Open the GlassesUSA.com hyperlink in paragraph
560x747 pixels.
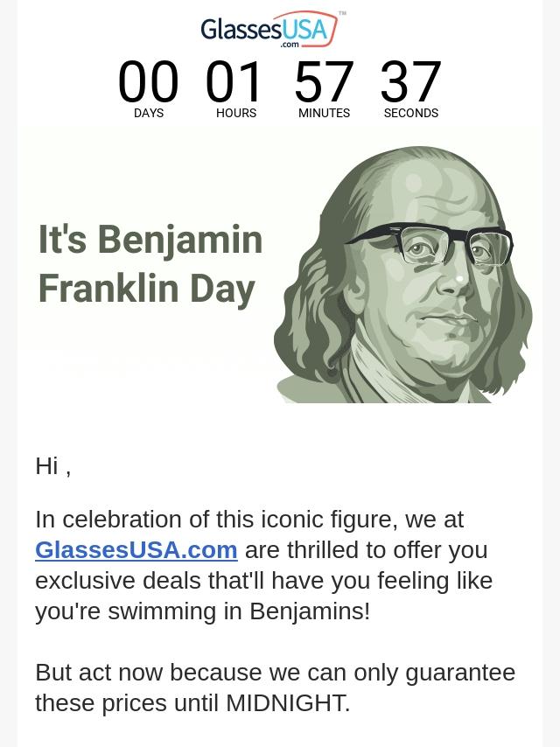point(136,550)
